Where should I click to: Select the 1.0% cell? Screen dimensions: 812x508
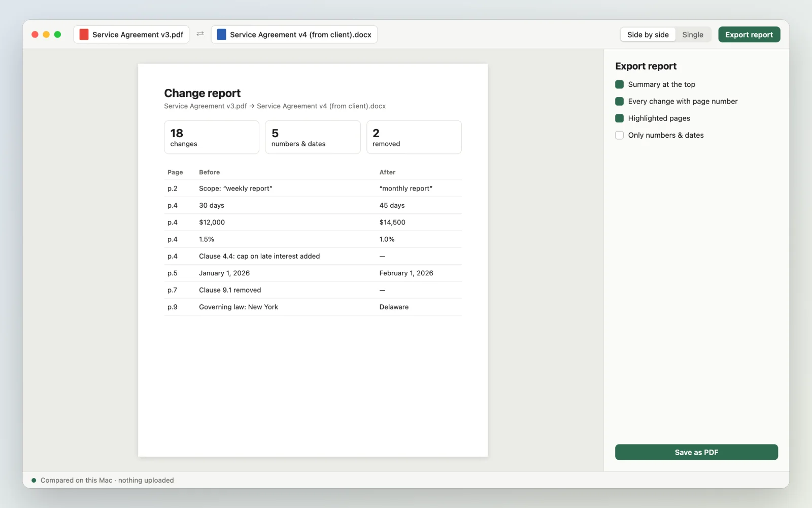click(387, 239)
